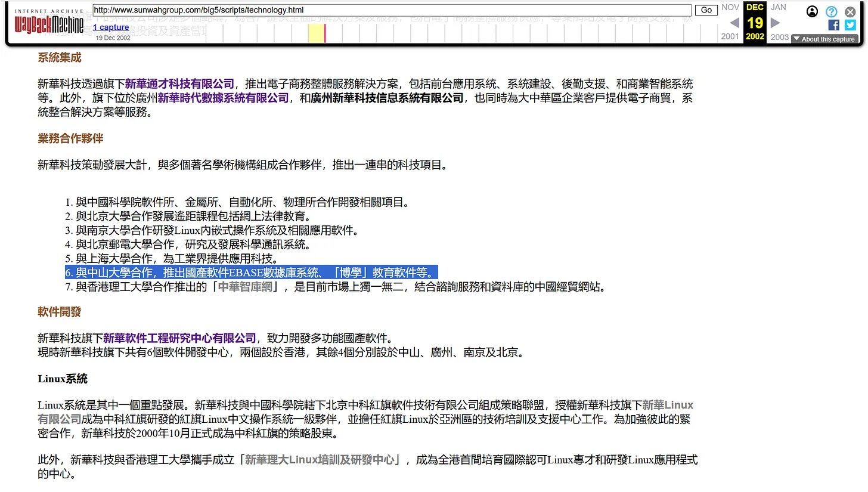Select the NOV month label

(x=730, y=7)
